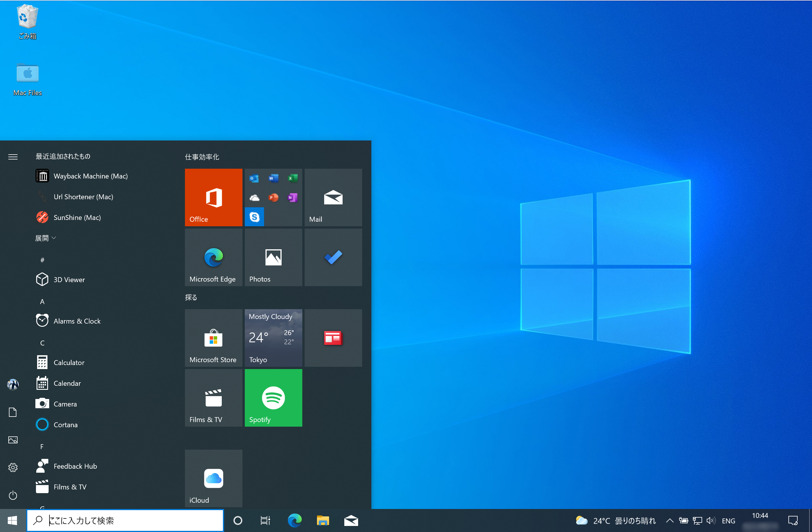The image size is (812, 532).
Task: Open Task View from the taskbar
Action: (x=265, y=520)
